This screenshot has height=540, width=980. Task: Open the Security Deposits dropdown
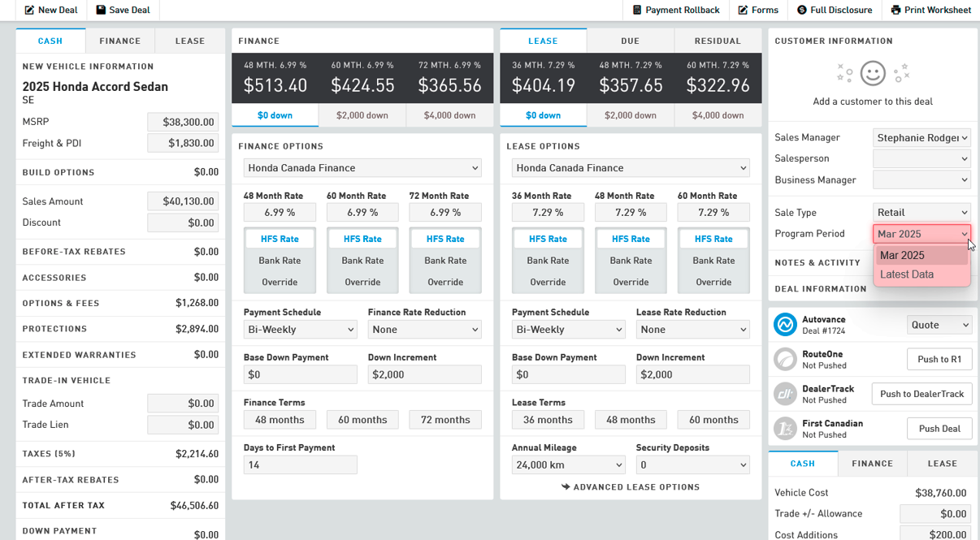coord(693,465)
